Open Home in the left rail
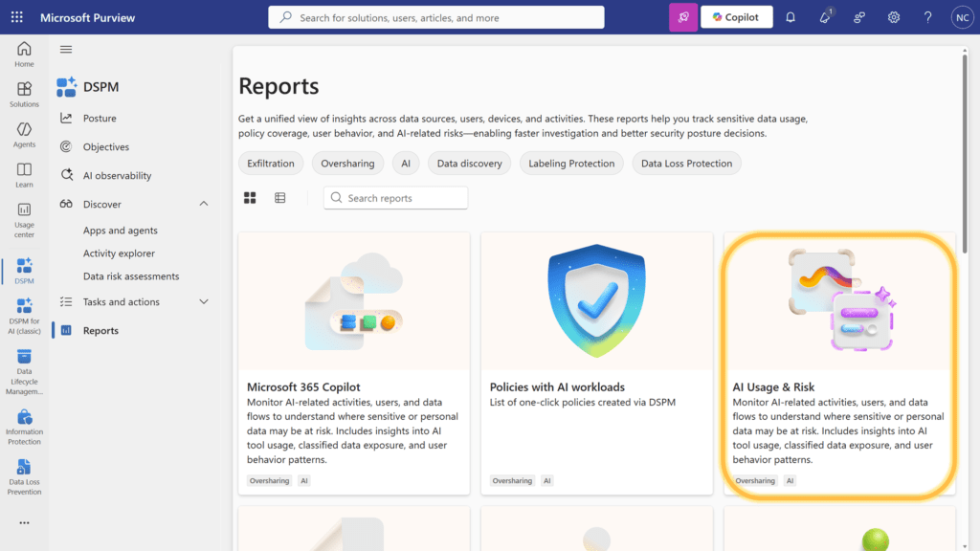The image size is (980, 551). tap(24, 55)
